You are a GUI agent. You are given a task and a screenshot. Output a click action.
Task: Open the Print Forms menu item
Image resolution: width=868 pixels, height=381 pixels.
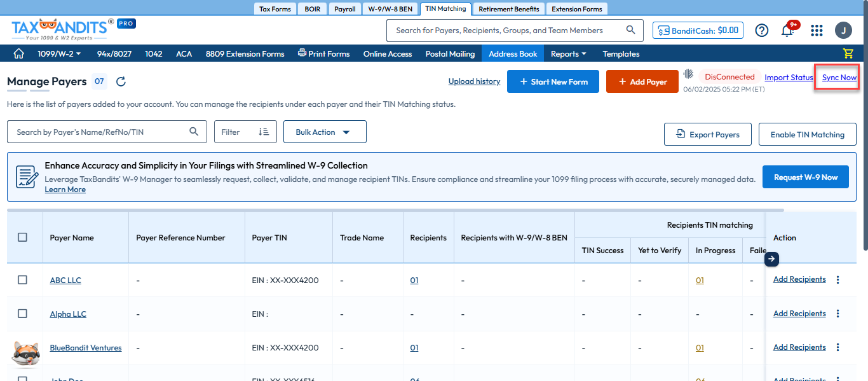(323, 54)
